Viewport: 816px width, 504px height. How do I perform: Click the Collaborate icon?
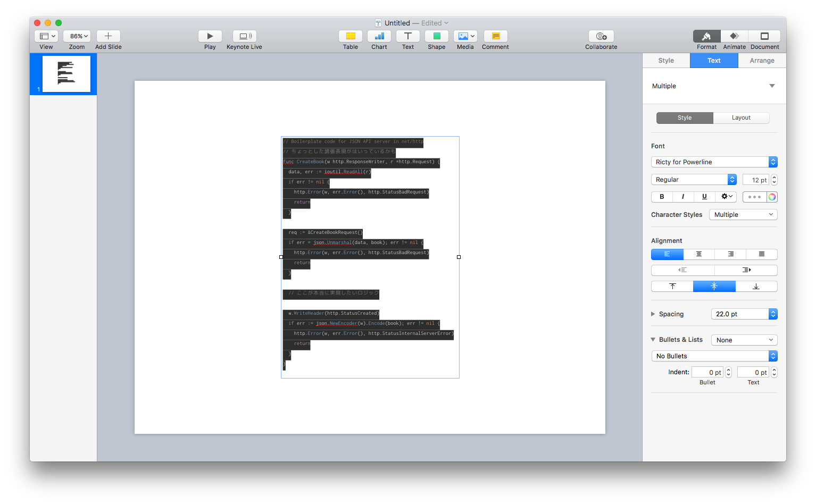pyautogui.click(x=602, y=36)
